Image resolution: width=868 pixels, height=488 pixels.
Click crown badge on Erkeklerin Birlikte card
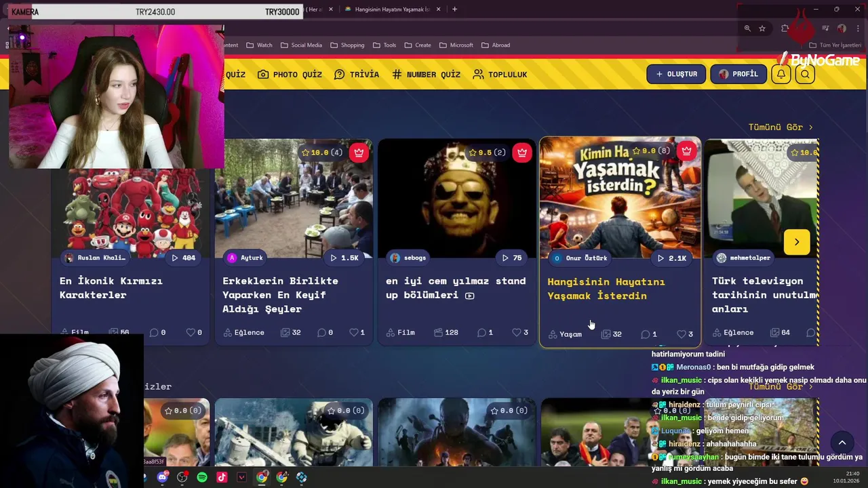pos(359,152)
